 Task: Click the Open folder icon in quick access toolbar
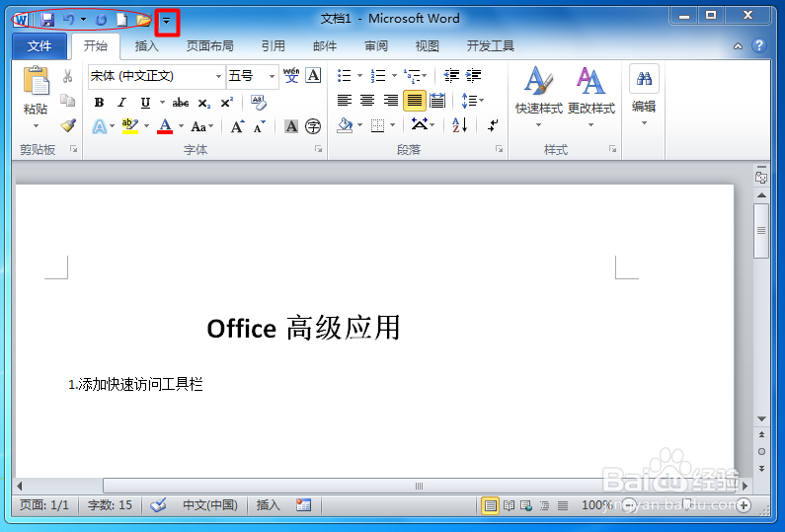(144, 20)
